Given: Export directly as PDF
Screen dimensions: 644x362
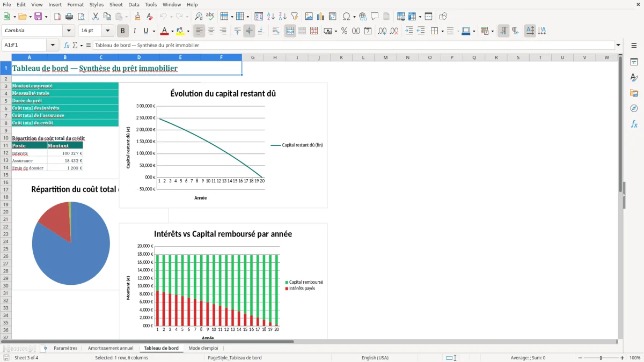Looking at the screenshot, I should click(x=57, y=17).
